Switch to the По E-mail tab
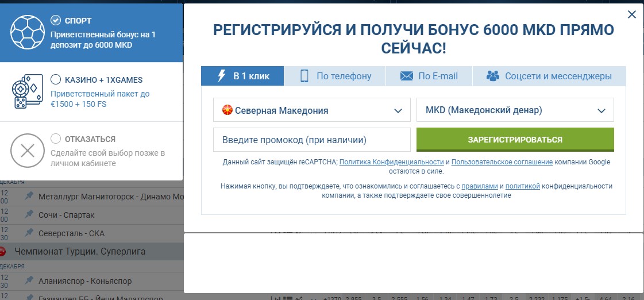644x300 pixels. pyautogui.click(x=429, y=76)
